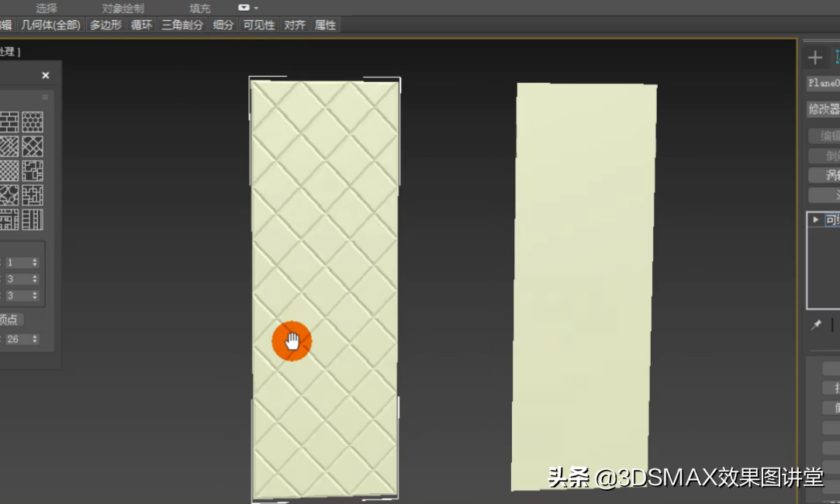Viewport: 840px width, 504px height.
Task: Select the interlocking tiles topology pattern
Action: pyautogui.click(x=33, y=195)
